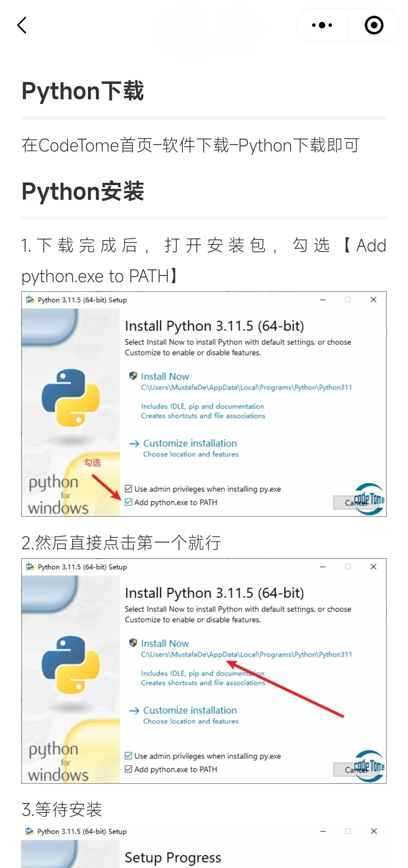This screenshot has height=868, width=408.
Task: Go back using the top-left arrow
Action: tap(22, 25)
